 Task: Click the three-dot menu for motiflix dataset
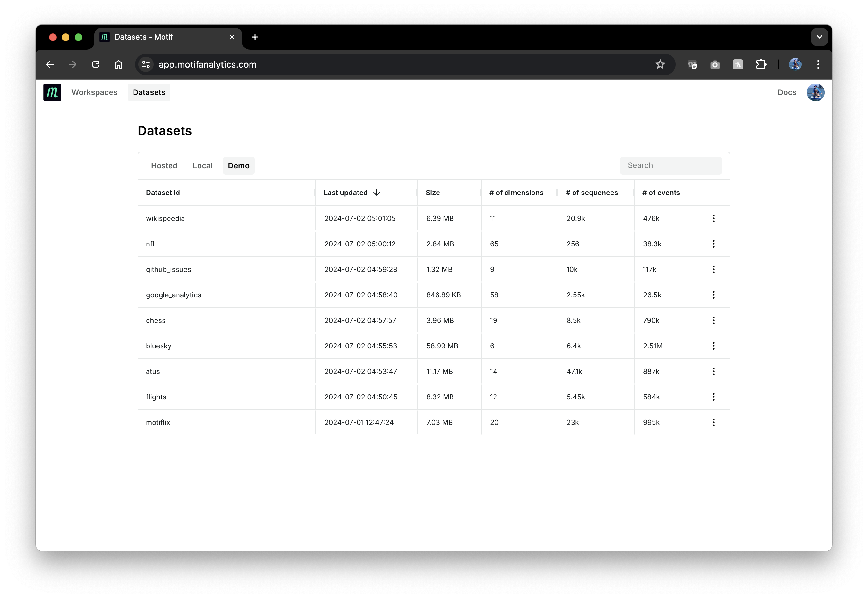click(714, 422)
